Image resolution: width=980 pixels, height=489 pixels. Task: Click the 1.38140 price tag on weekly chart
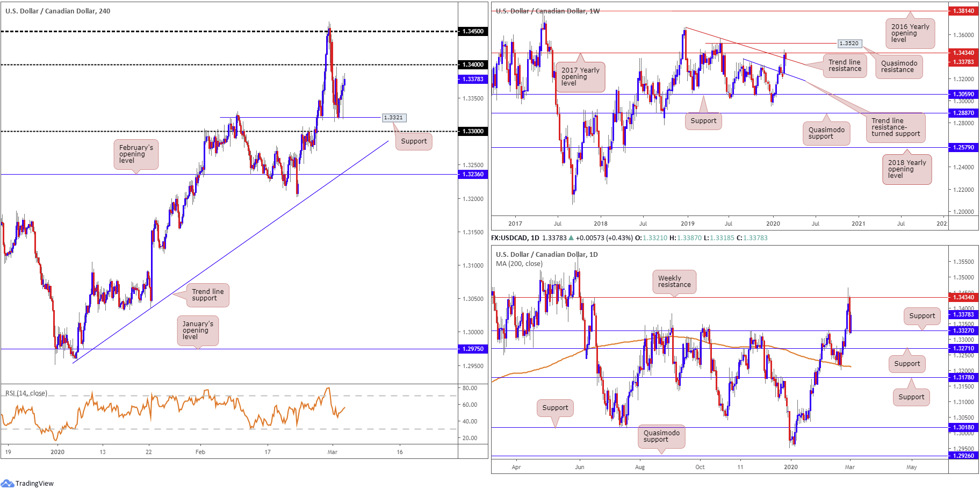pos(963,11)
